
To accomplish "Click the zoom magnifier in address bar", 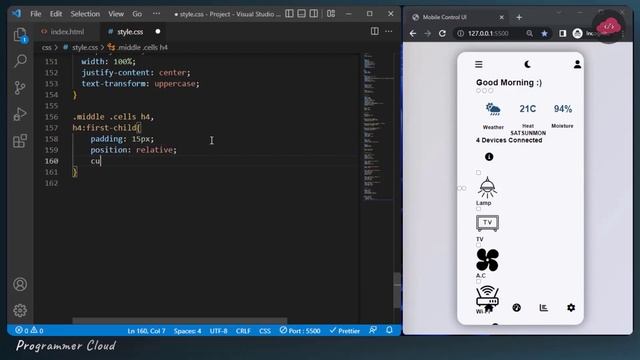I will point(529,33).
